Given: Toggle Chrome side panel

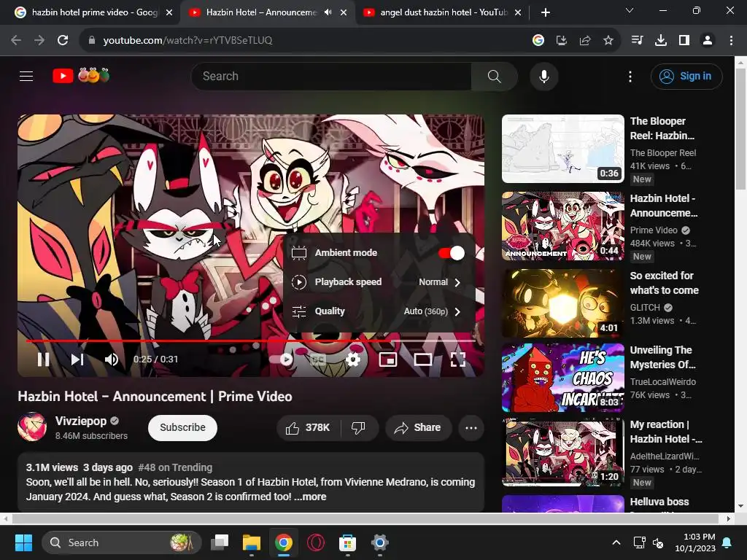Looking at the screenshot, I should click(x=684, y=41).
